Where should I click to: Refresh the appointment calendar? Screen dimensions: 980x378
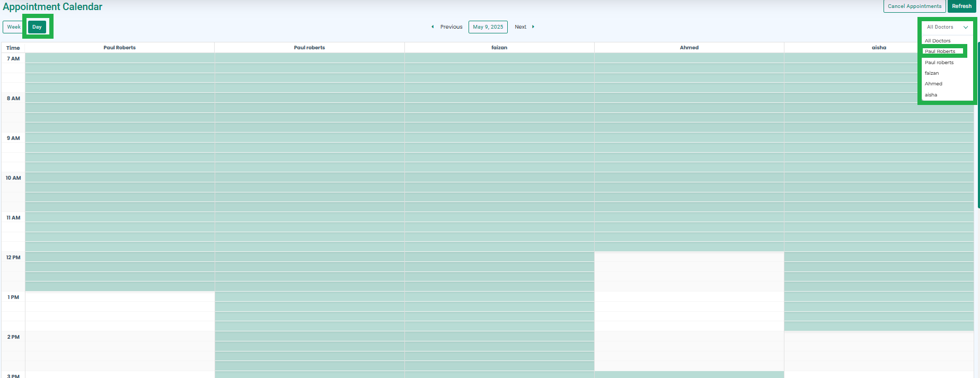(962, 6)
